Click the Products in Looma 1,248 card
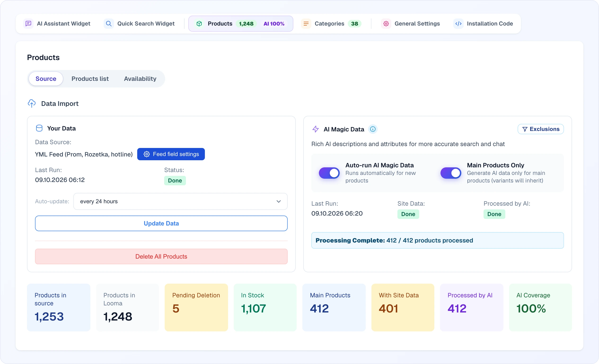The width and height of the screenshot is (599, 364). (x=127, y=308)
